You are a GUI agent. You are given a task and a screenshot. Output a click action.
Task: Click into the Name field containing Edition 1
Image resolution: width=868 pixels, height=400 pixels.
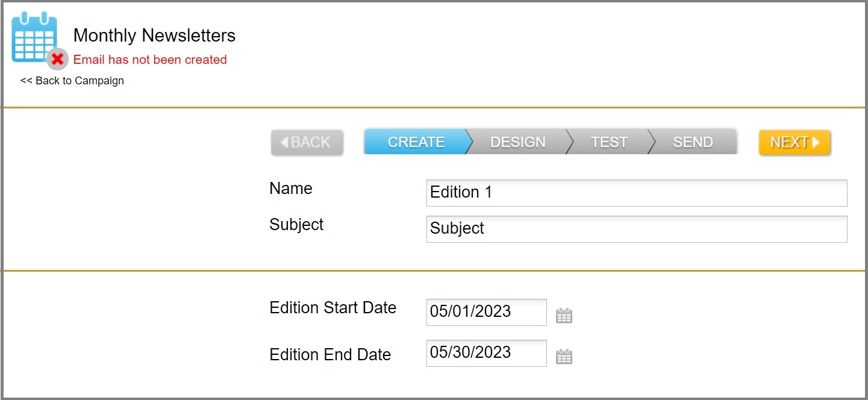[x=636, y=193]
